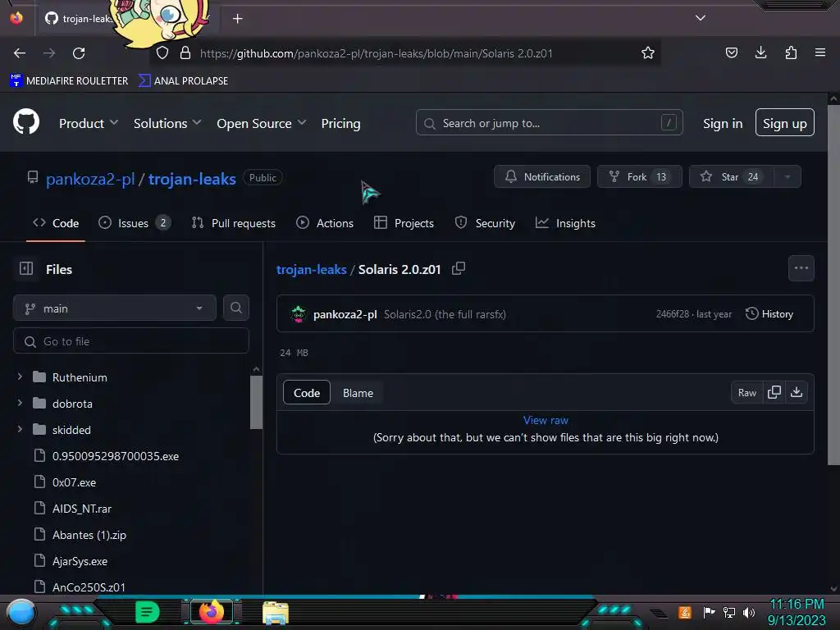Go back with browser back arrow
This screenshot has width=840, height=630.
(x=20, y=53)
